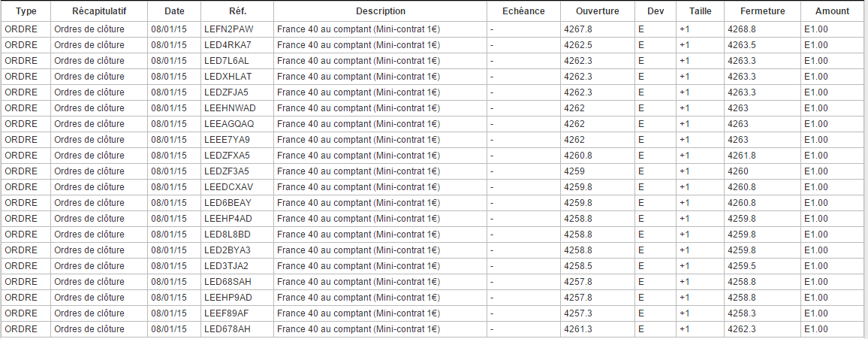Click closing price 4262.3 in last row
Viewport: 868px width, 345px height.
click(x=742, y=329)
